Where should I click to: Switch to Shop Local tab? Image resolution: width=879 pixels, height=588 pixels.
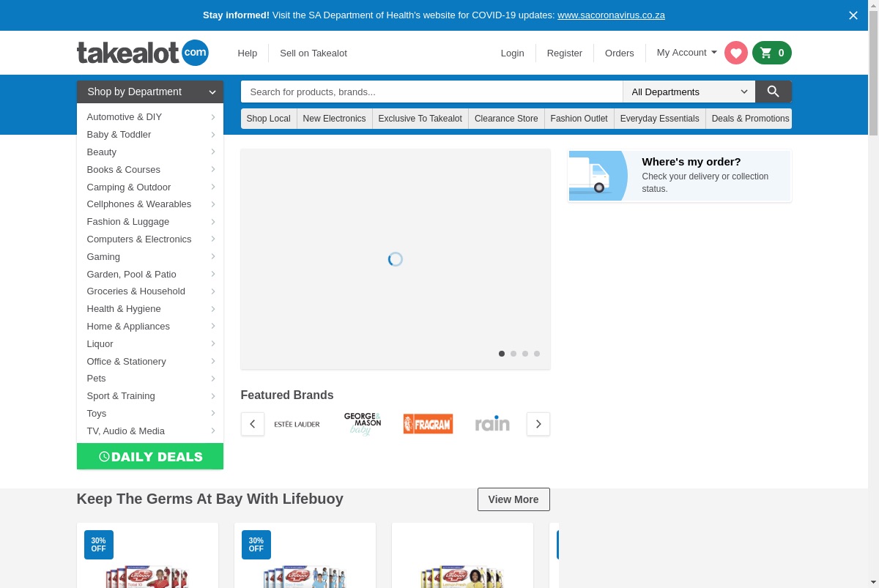point(269,119)
